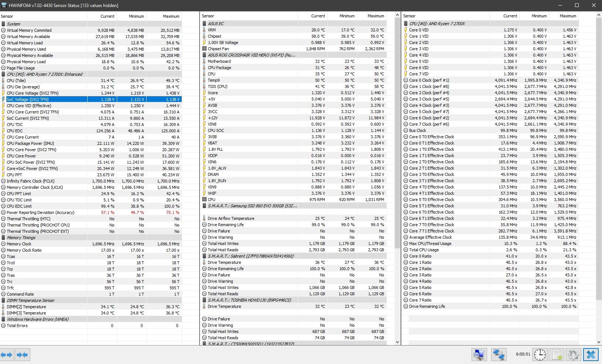Click the thermometer icon beside Chipset

[204, 36]
